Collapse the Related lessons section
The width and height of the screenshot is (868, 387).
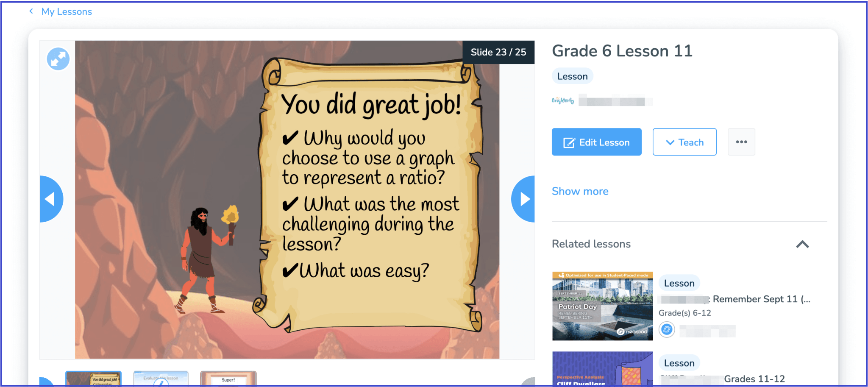(802, 244)
